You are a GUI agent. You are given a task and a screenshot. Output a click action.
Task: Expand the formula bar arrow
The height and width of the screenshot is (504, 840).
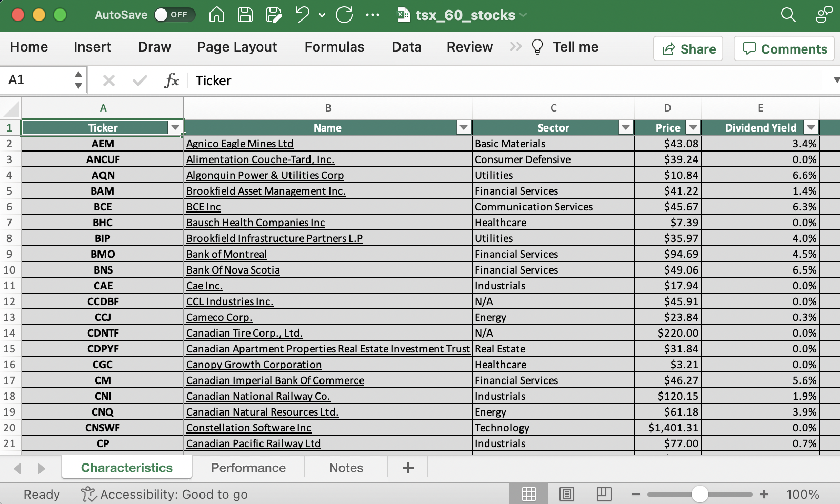(x=836, y=80)
